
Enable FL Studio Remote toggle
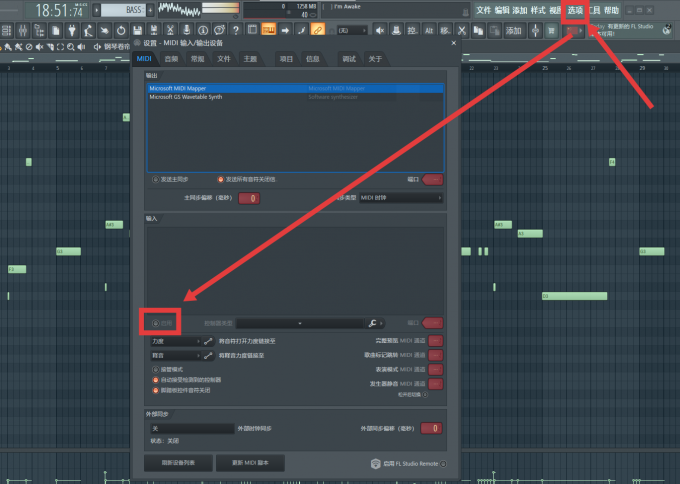(443, 464)
